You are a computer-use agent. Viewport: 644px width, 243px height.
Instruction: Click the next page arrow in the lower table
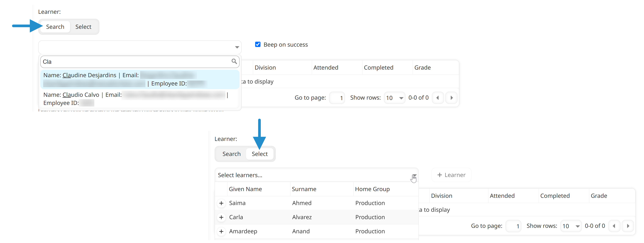628,226
